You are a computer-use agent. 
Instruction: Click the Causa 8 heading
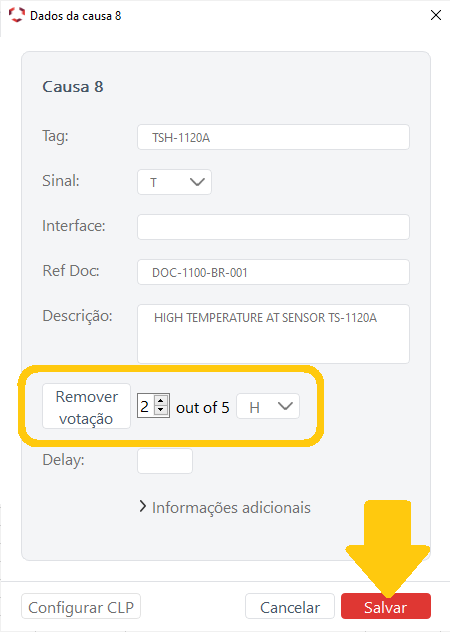coord(73,87)
